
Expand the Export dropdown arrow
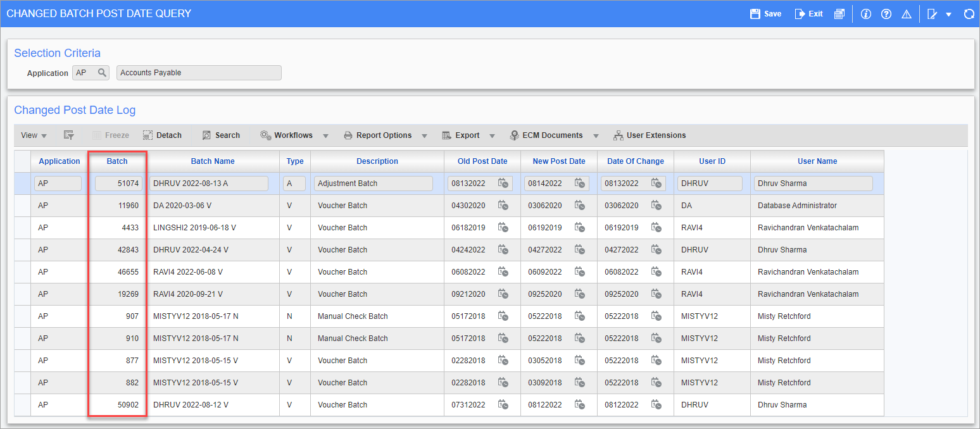492,136
